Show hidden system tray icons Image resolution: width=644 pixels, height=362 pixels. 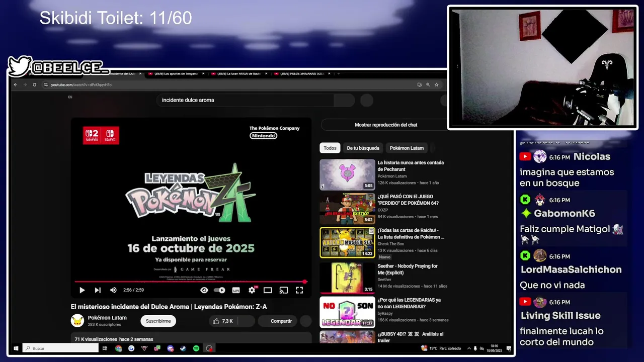click(x=469, y=348)
